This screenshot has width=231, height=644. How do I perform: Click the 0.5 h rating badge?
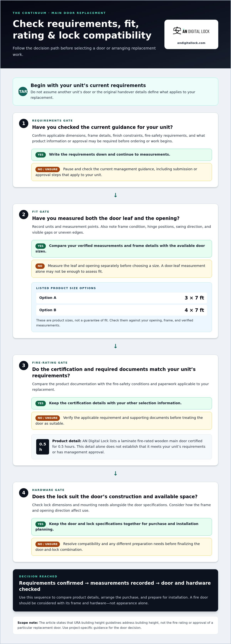(43, 447)
